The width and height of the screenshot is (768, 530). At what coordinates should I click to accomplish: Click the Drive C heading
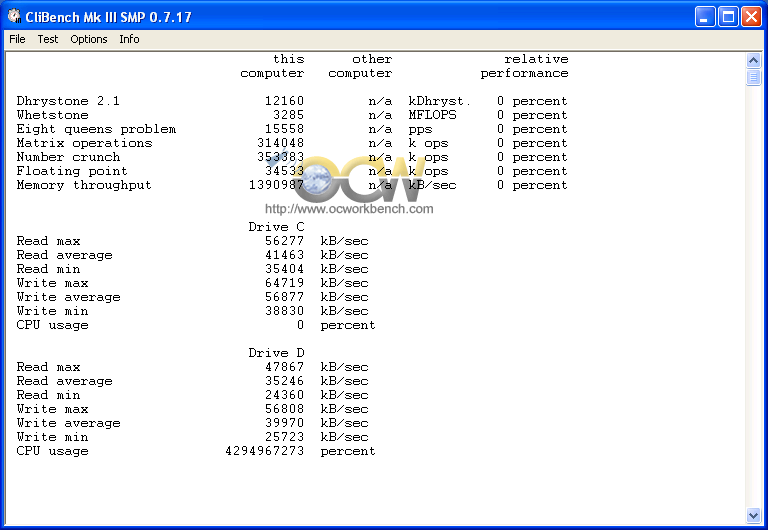coord(276,227)
